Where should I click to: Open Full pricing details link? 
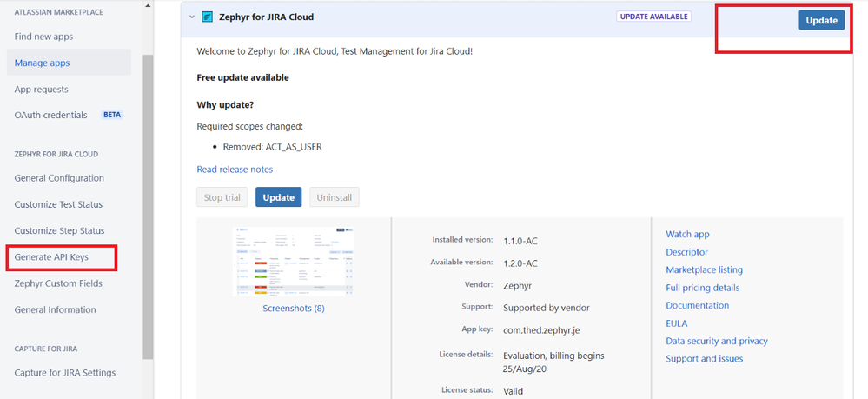[703, 288]
